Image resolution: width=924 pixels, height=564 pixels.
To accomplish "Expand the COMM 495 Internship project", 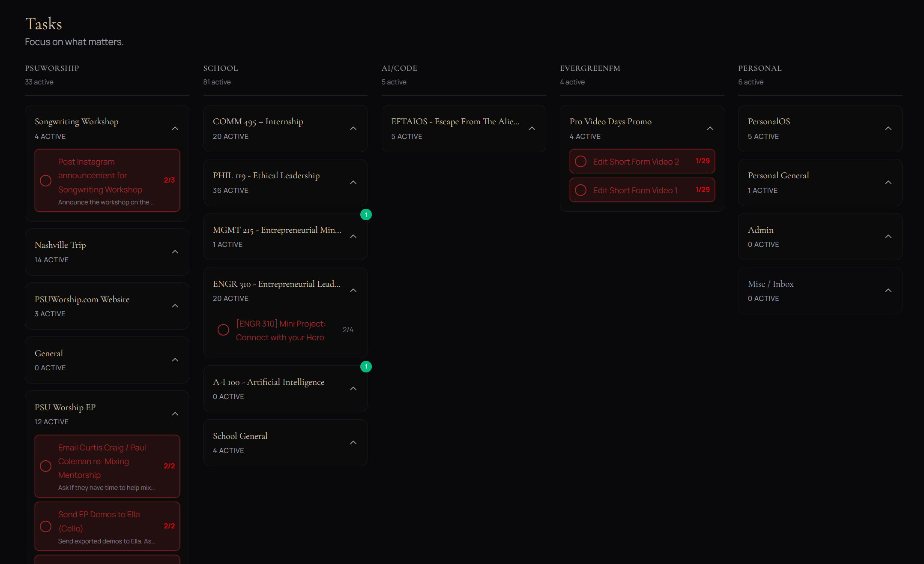I will tap(353, 129).
